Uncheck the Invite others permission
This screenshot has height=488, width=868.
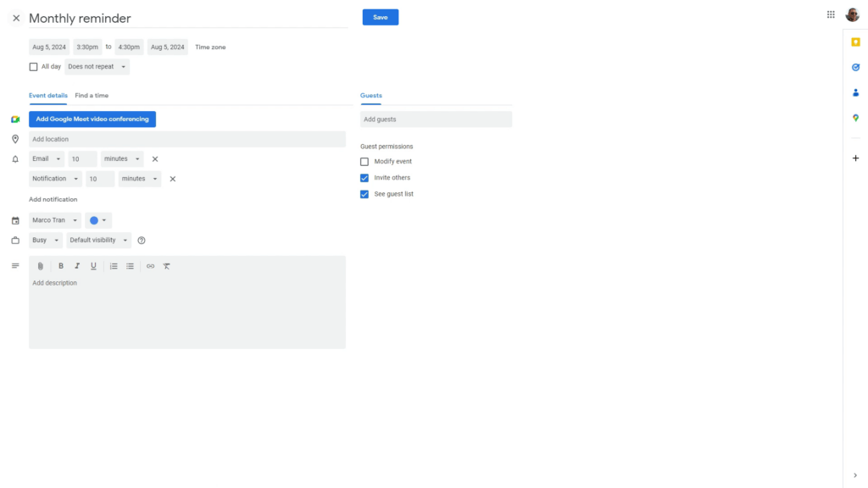click(x=364, y=177)
